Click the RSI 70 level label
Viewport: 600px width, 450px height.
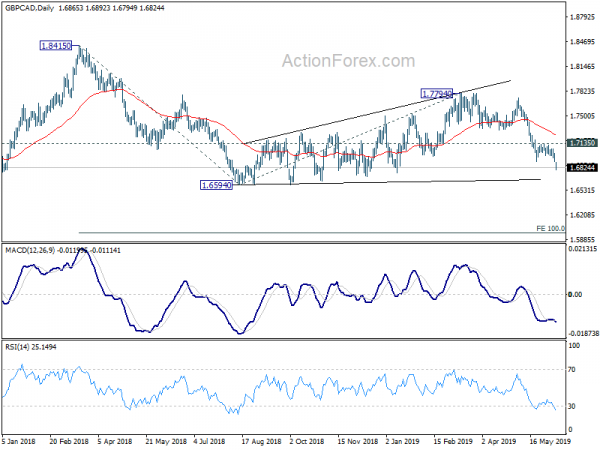point(572,370)
